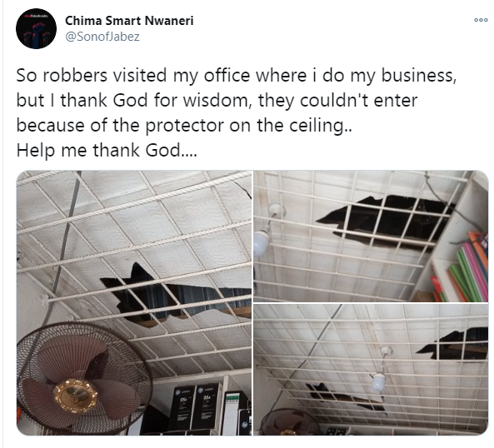Click the small fan in bottom-right photo
494x448 pixels.
(289, 422)
